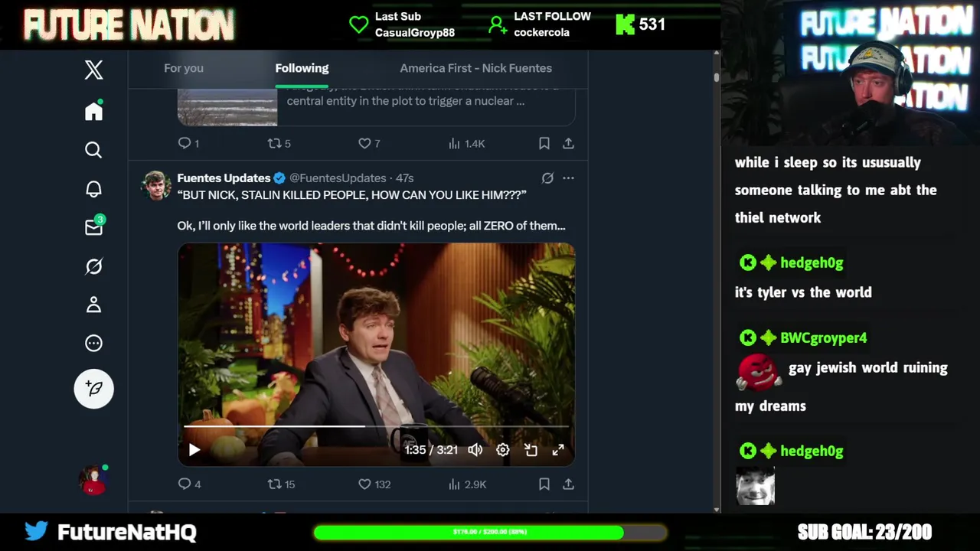Open the Search magnifier icon
The image size is (980, 551).
click(93, 150)
